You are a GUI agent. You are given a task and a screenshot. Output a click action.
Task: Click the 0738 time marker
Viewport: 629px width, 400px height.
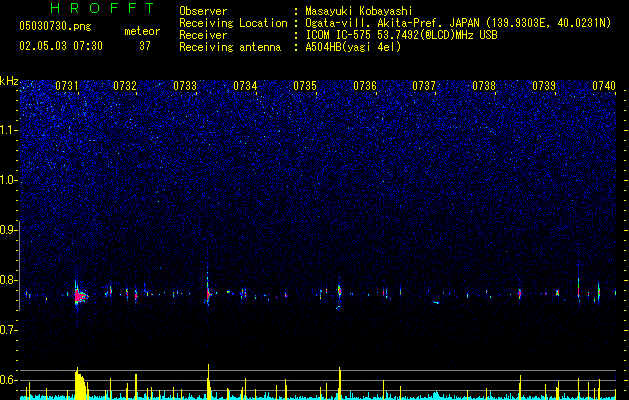484,86
